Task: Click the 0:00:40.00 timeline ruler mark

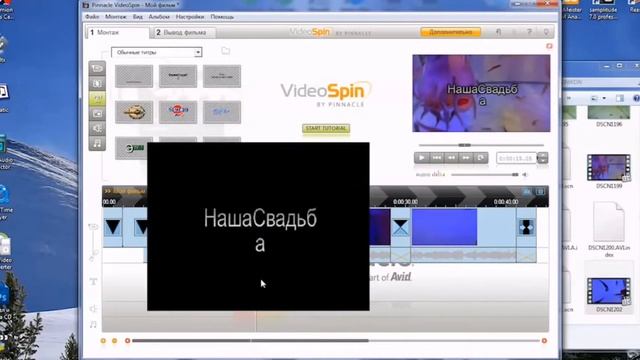Action: coord(506,202)
